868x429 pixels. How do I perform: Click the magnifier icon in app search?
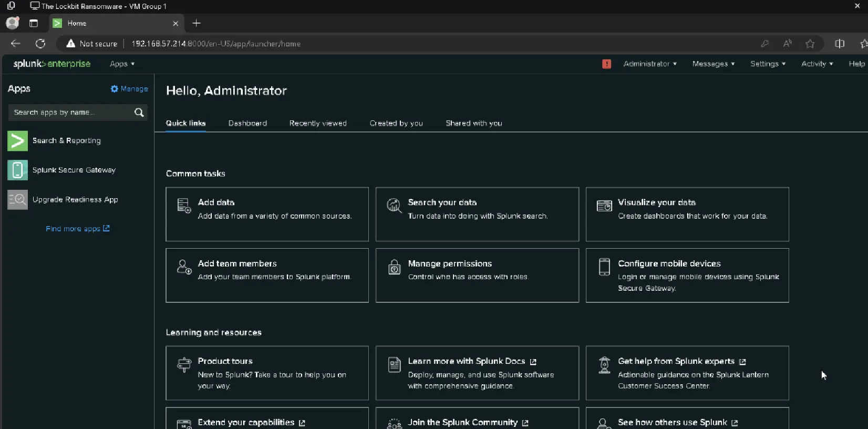[139, 113]
